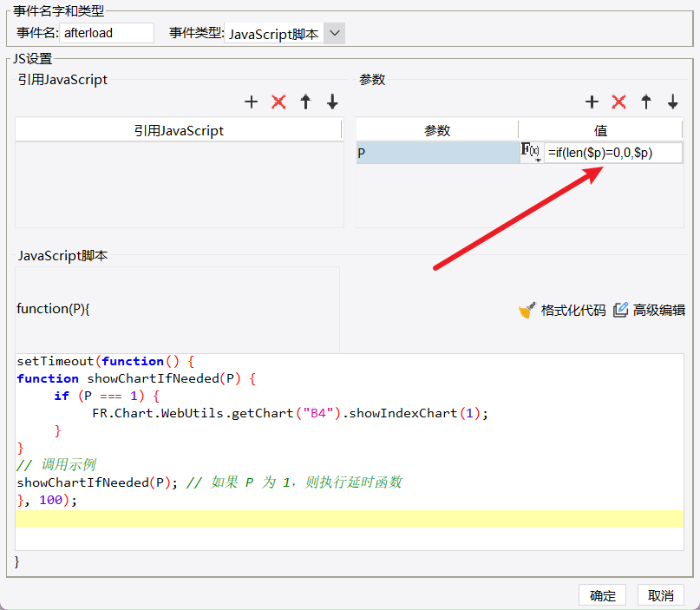This screenshot has width=700, height=610.
Task: Delete the selected referenced JavaScript entry
Action: (278, 102)
